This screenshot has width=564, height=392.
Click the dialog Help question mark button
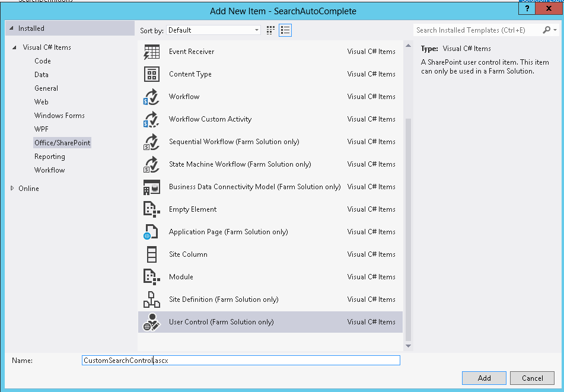[x=527, y=9]
